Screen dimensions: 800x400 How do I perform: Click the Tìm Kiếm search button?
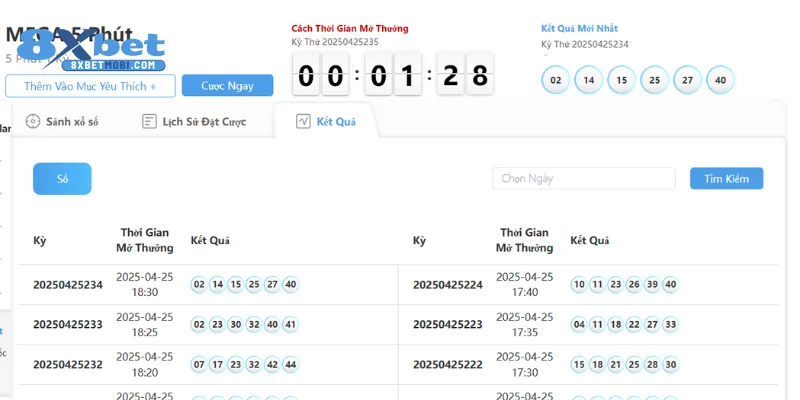coord(727,179)
